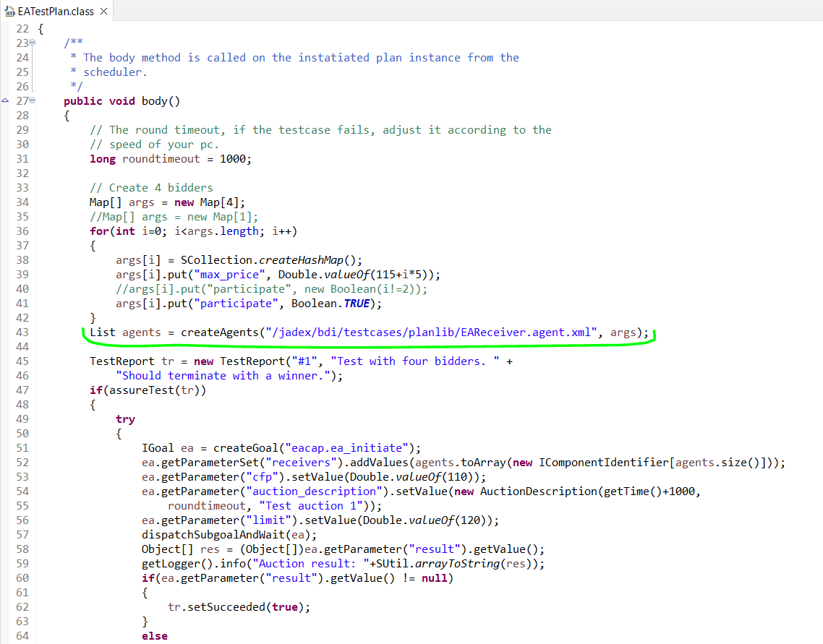Close the EATestPlan.class tab

(x=104, y=11)
